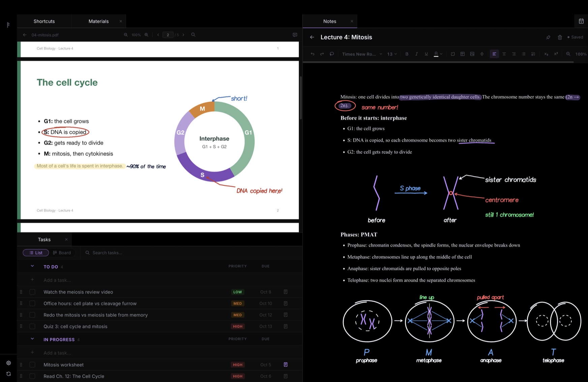The width and height of the screenshot is (588, 382).
Task: Click the PDF page number field
Action: (x=168, y=35)
